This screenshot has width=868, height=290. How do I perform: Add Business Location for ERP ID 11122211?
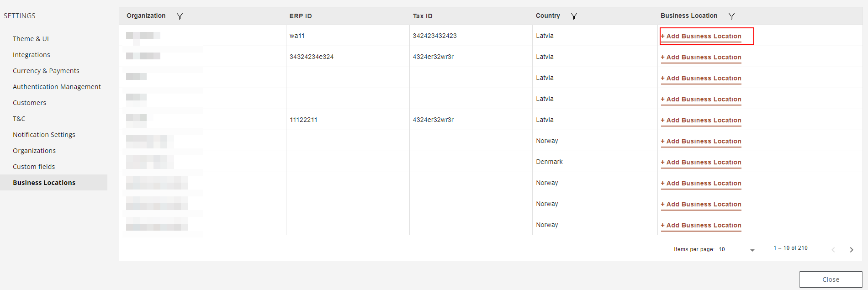coord(701,120)
